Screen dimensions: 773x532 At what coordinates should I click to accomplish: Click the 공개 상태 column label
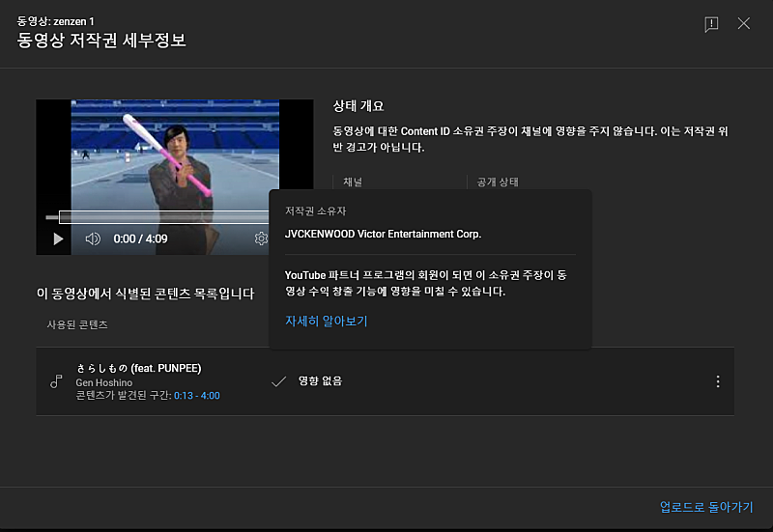(498, 182)
